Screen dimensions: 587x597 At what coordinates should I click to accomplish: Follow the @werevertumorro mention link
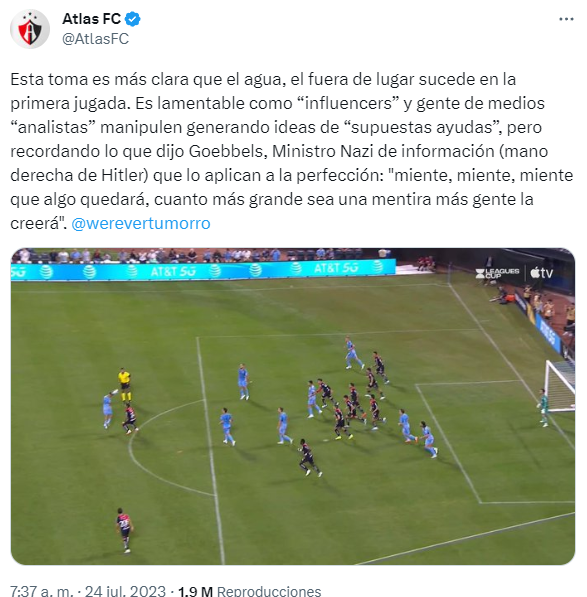pos(141,223)
